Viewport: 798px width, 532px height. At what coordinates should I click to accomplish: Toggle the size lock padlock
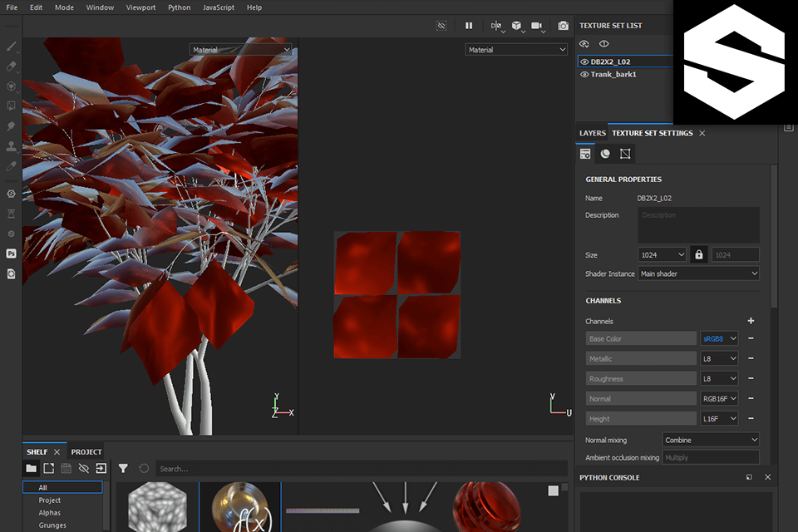tap(699, 254)
